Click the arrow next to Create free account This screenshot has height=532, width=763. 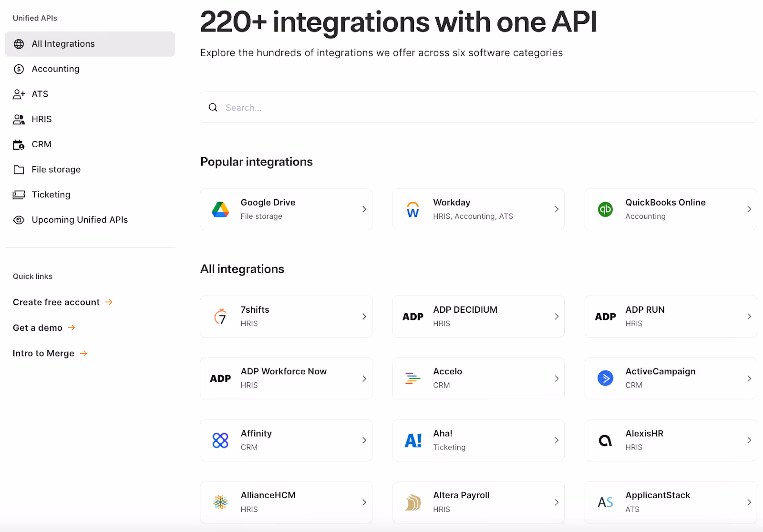[x=109, y=302]
